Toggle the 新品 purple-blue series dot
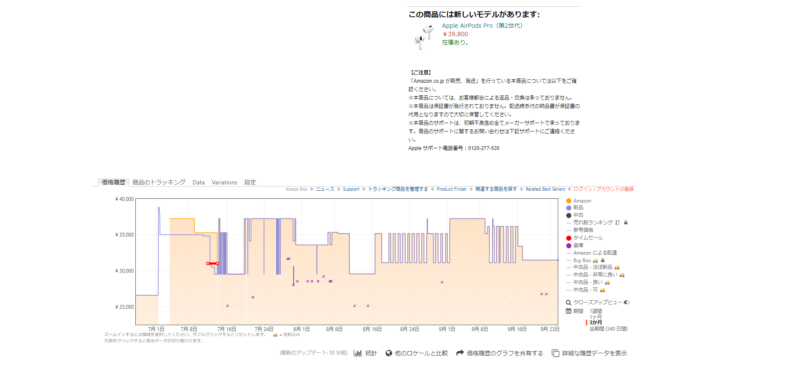800x381 pixels. tap(570, 208)
